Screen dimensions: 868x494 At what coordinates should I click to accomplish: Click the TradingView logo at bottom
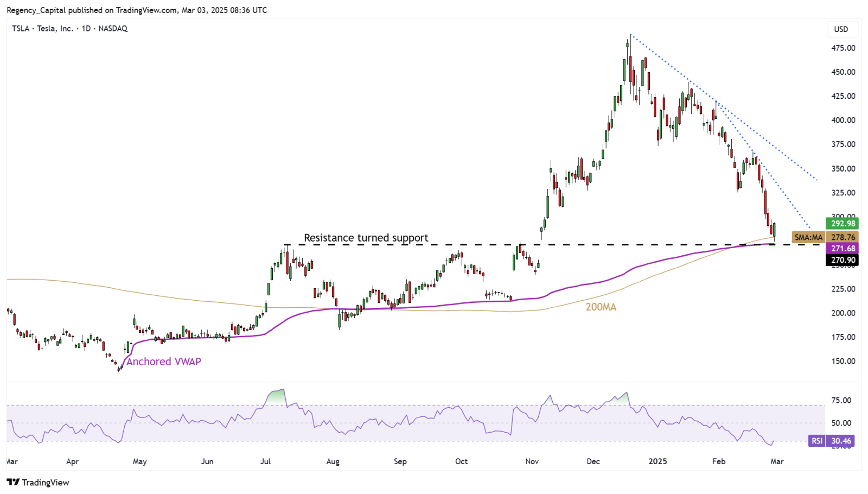click(38, 482)
